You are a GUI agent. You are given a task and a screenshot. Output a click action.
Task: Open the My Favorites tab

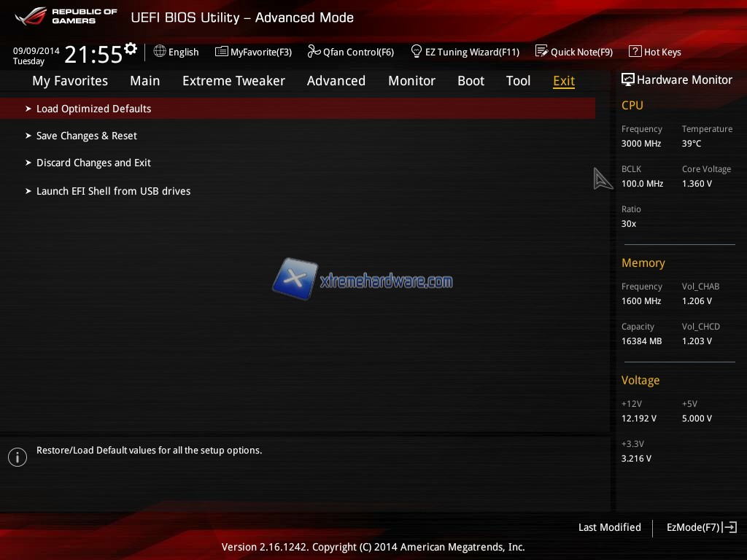tap(70, 81)
